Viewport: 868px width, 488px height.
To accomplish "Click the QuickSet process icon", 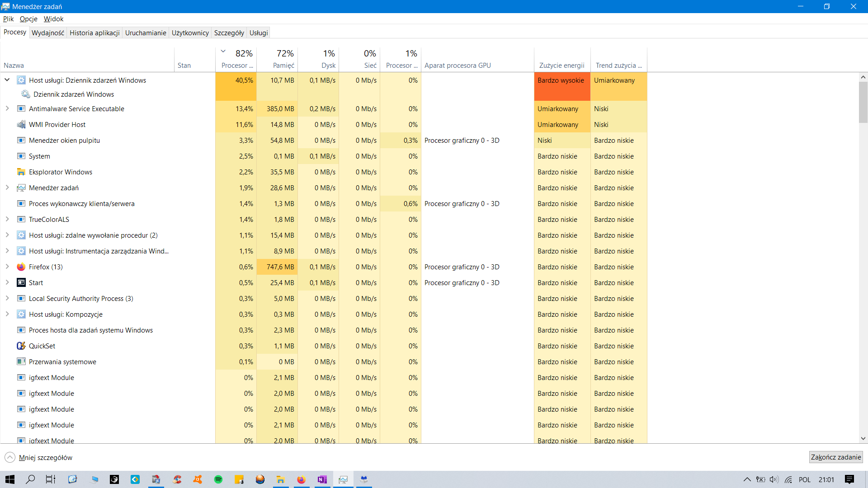I will coord(21,346).
